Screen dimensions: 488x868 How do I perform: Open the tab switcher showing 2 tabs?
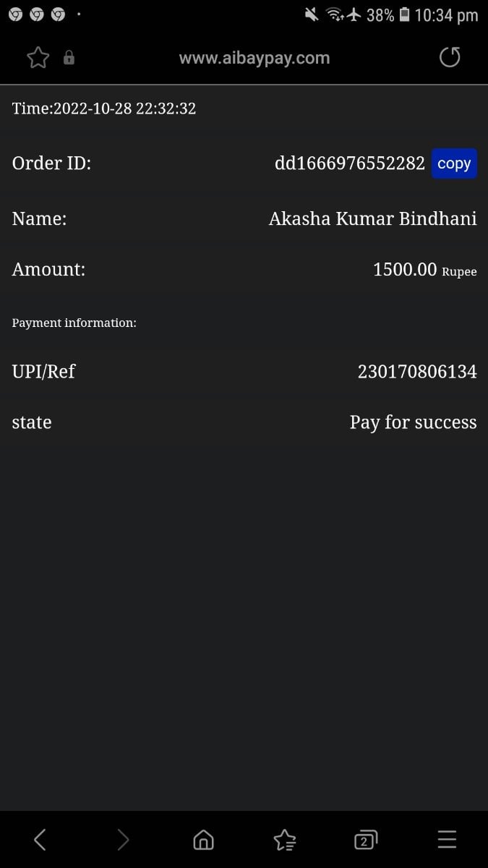tap(365, 839)
